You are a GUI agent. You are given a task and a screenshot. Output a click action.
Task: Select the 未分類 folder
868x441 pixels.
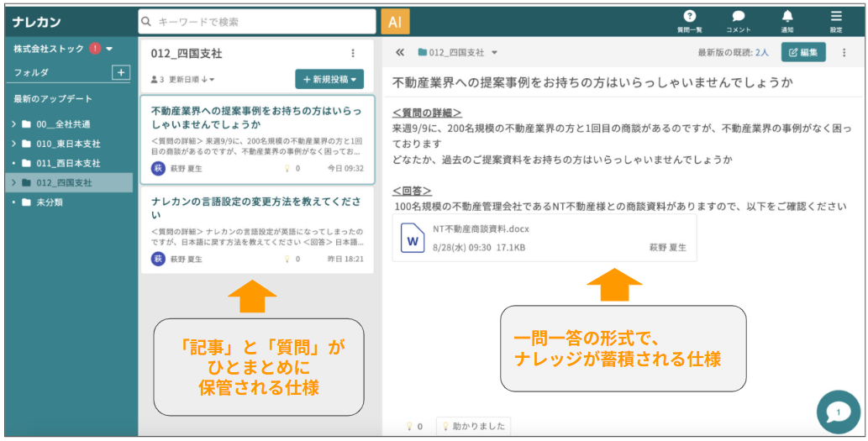coord(69,202)
